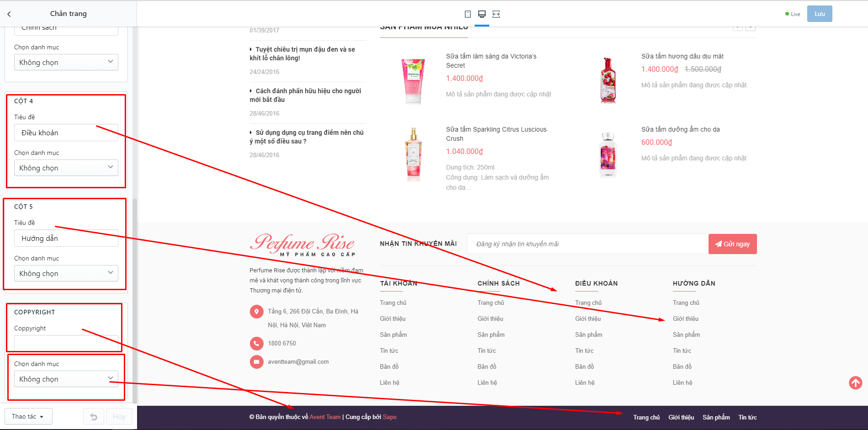This screenshot has height=430, width=868.
Task: Click the Lưu save button
Action: pos(820,14)
